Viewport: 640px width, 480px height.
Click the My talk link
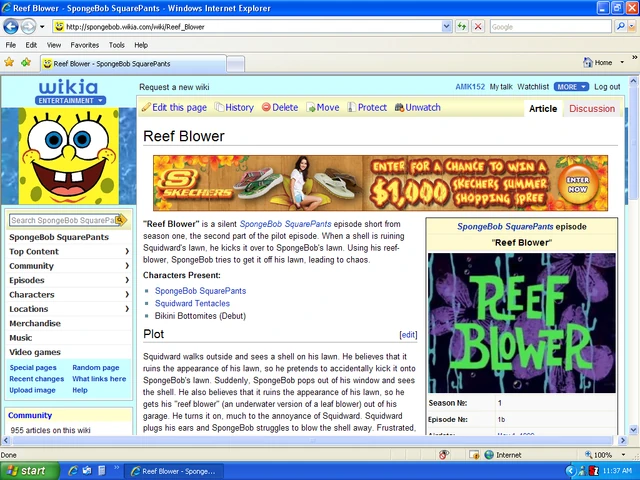click(501, 87)
